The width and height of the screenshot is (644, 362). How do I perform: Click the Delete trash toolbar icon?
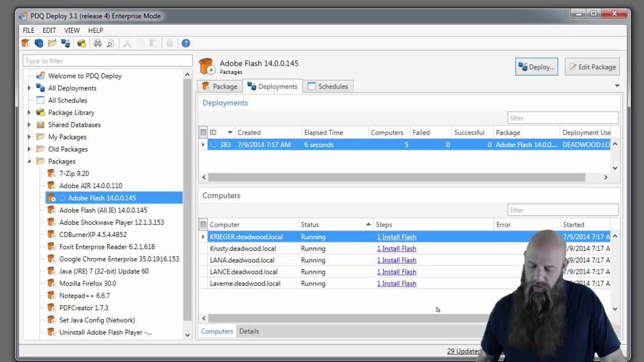pyautogui.click(x=170, y=43)
